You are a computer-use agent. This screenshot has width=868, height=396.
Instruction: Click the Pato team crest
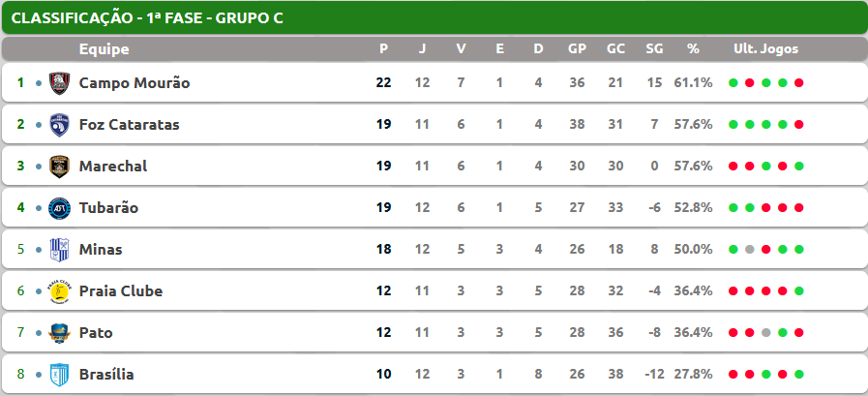point(59,333)
